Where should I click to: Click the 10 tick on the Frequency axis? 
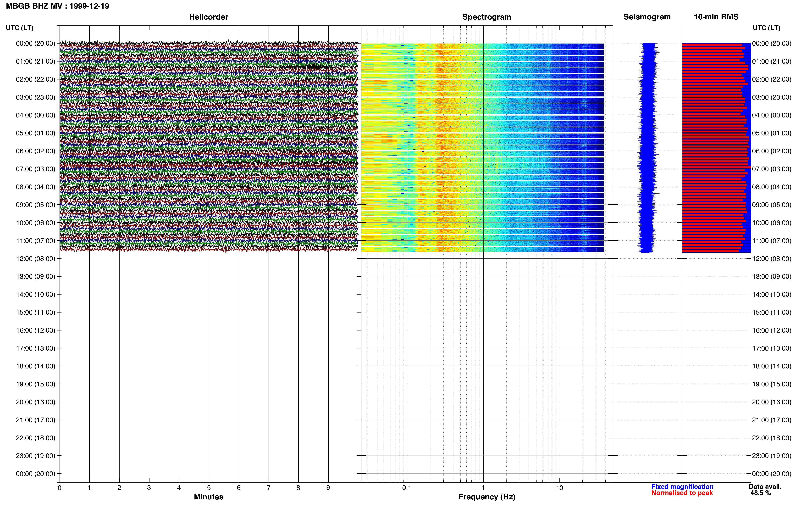point(559,488)
